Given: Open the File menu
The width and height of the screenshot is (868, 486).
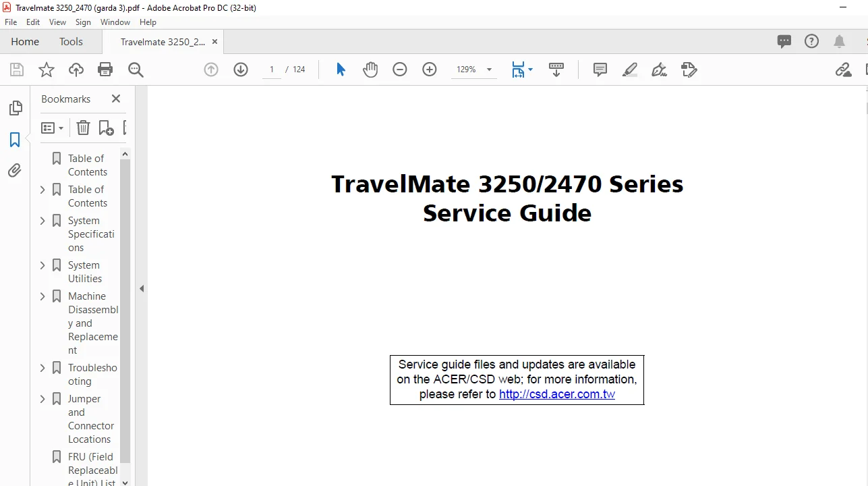Looking at the screenshot, I should pyautogui.click(x=11, y=22).
